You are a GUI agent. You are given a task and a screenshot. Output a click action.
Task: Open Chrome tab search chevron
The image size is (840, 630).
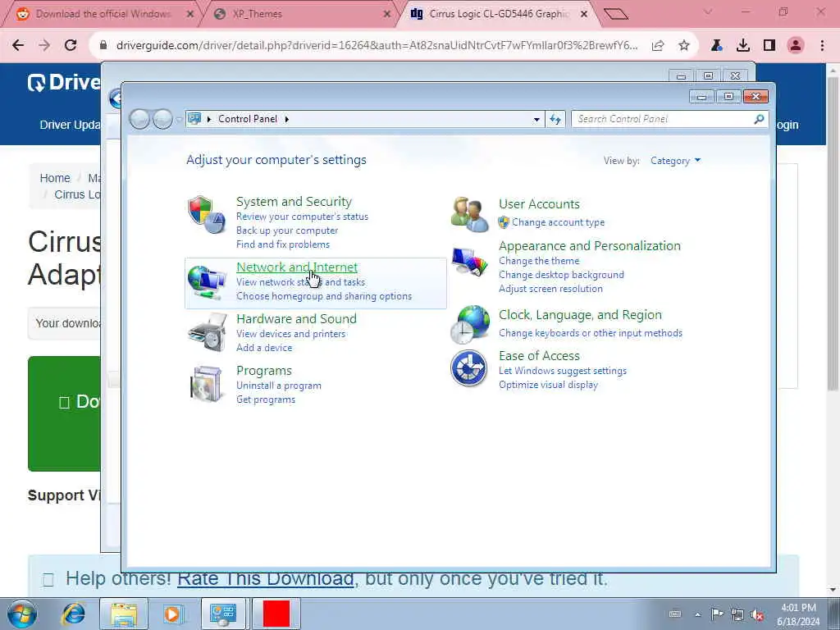(x=708, y=12)
